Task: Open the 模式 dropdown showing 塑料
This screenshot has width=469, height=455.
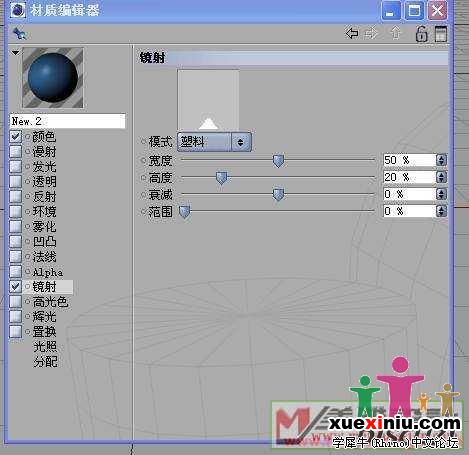Action: [x=214, y=142]
